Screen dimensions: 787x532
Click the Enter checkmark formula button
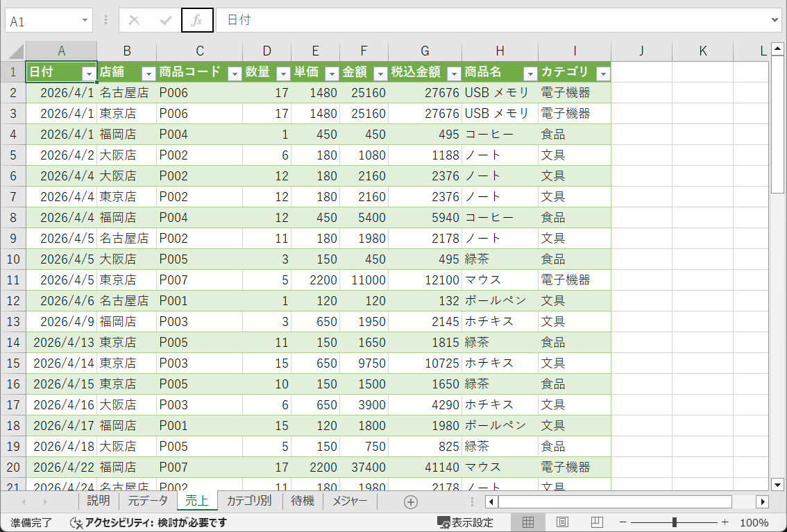(166, 20)
